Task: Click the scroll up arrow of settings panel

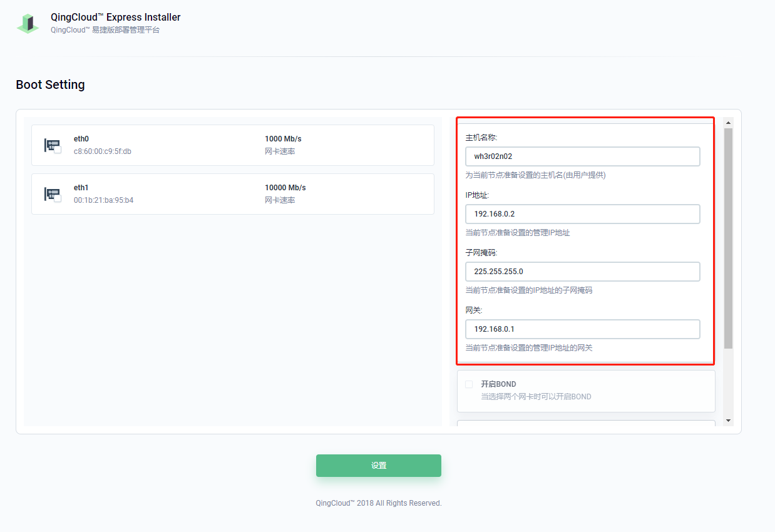Action: (x=728, y=123)
